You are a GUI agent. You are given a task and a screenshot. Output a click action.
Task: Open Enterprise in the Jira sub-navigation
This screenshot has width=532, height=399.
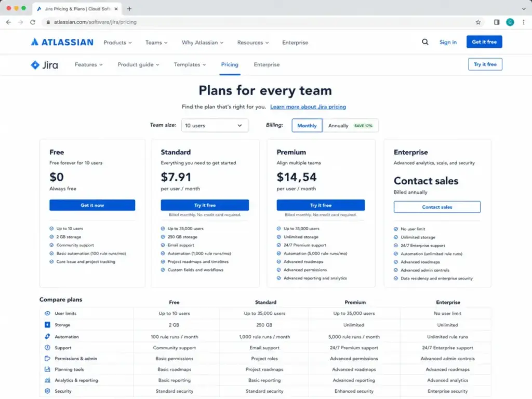tap(267, 64)
